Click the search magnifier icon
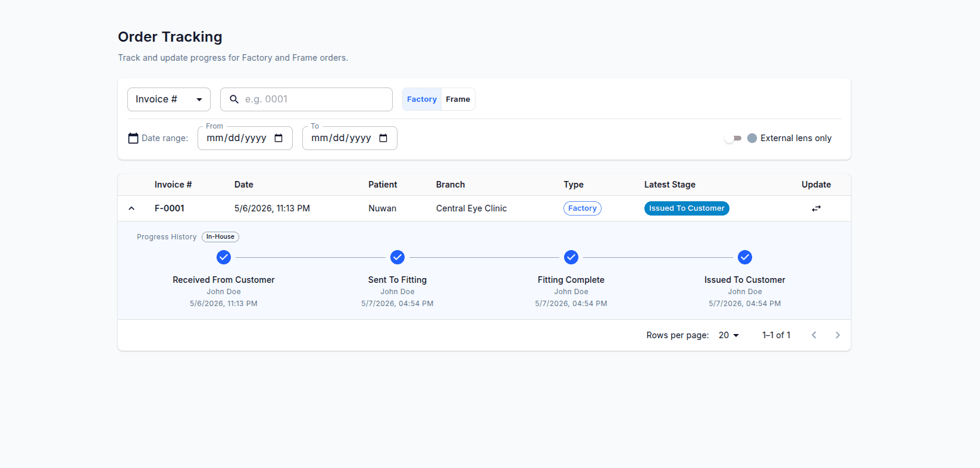The image size is (980, 468). click(x=234, y=99)
